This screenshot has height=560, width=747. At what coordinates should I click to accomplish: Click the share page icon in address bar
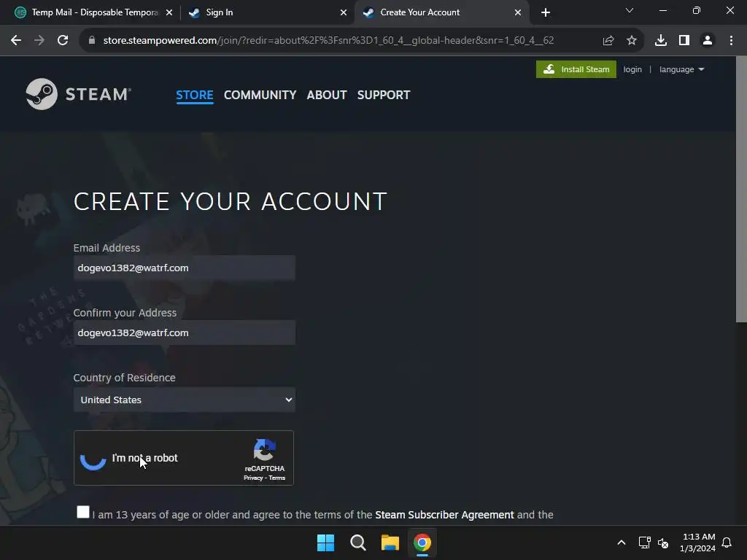[x=608, y=41]
